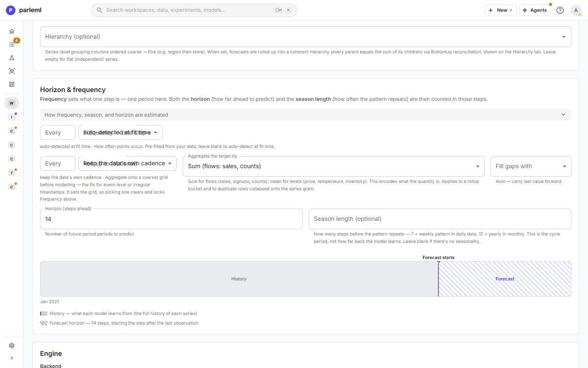Select the W workspace avatar
Image resolution: width=588 pixels, height=368 pixels.
pos(12,103)
